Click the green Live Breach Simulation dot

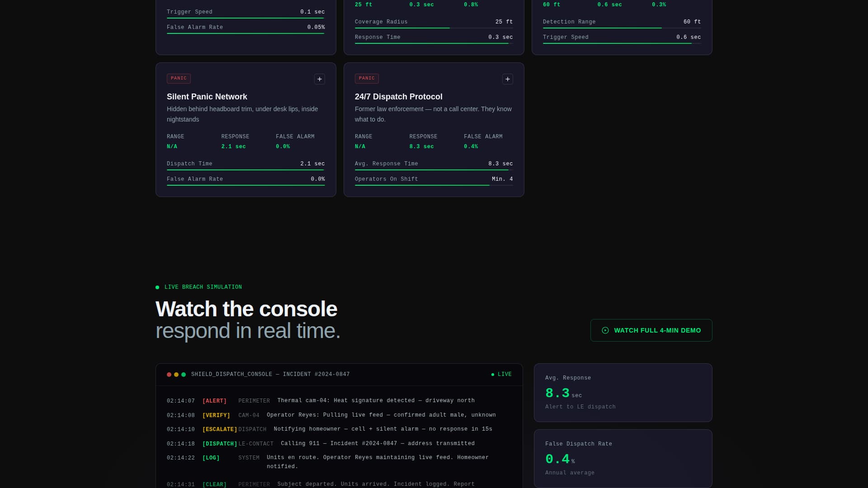coord(157,287)
